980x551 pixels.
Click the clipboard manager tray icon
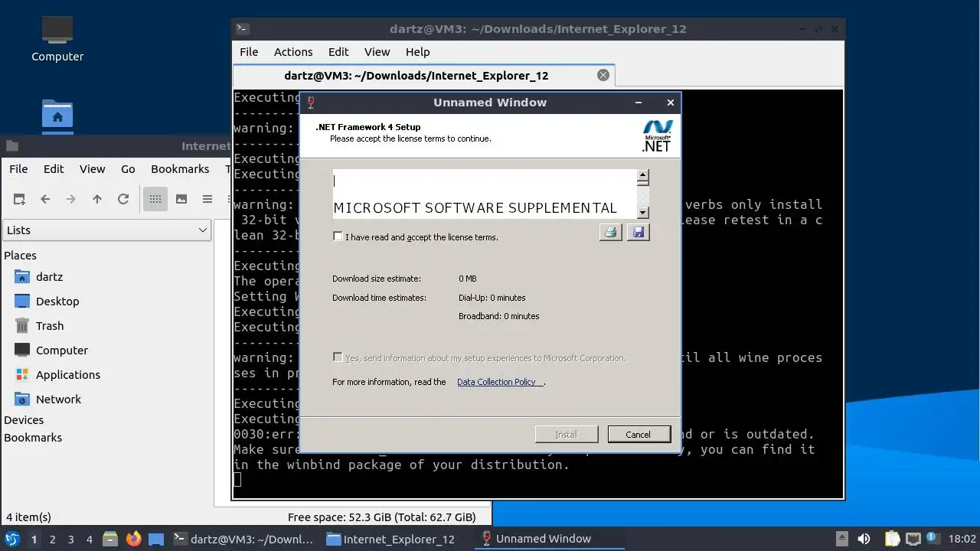point(893,539)
